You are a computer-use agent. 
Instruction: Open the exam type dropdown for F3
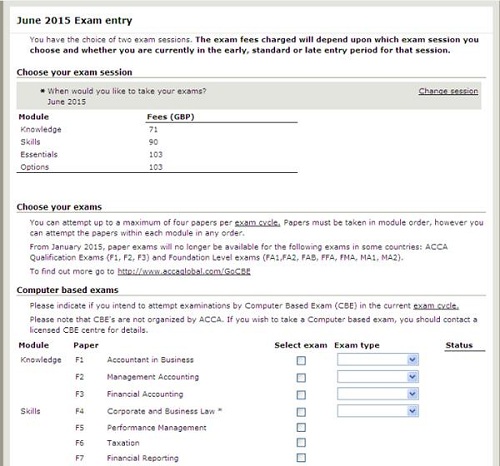point(378,394)
